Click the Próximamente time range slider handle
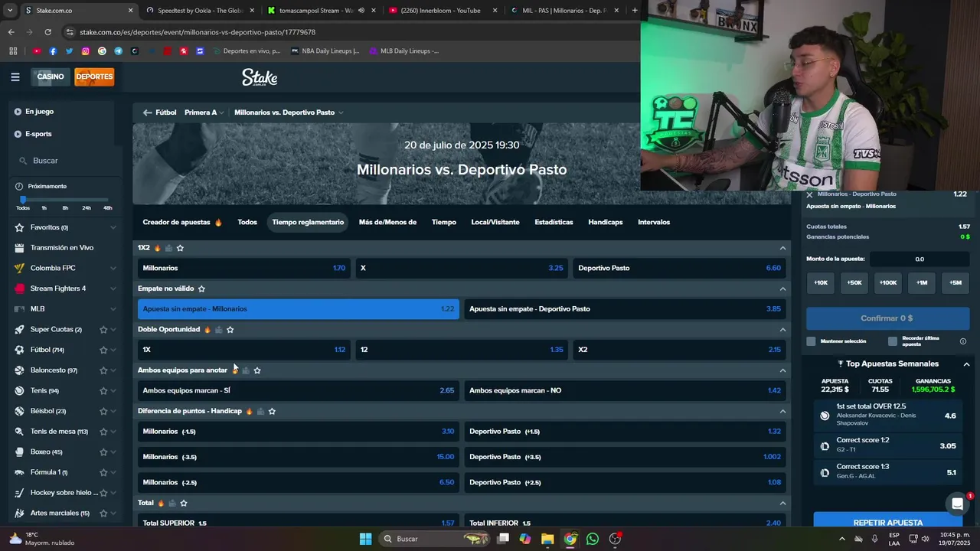Screen dimensions: 980x551 pos(23,200)
